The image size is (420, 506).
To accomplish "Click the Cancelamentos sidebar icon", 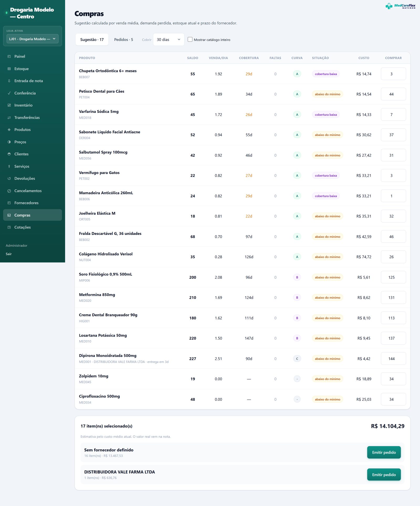I will click(9, 191).
